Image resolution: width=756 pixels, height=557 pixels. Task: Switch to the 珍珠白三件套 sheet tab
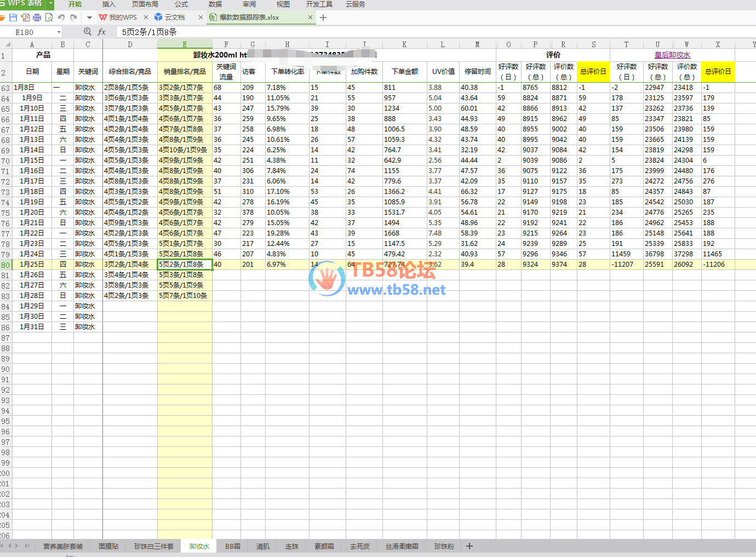pyautogui.click(x=154, y=546)
